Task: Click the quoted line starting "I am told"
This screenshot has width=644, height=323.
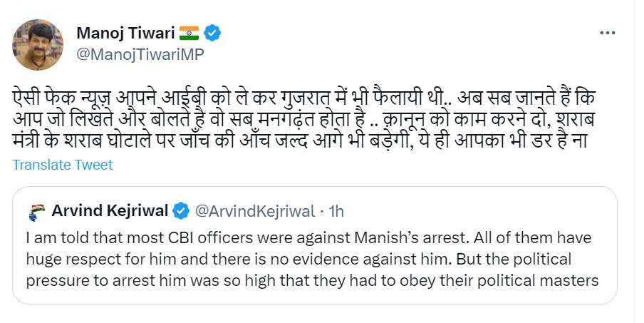Action: pos(308,237)
